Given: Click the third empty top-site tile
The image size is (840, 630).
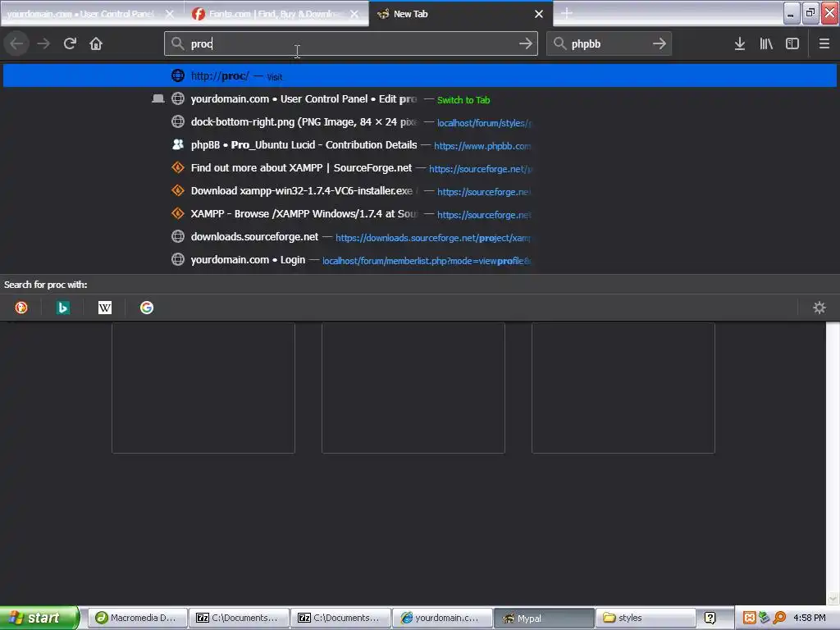Looking at the screenshot, I should [623, 388].
